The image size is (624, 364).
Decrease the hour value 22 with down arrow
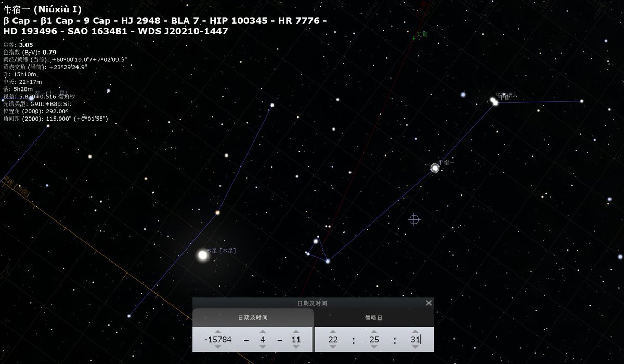333,347
